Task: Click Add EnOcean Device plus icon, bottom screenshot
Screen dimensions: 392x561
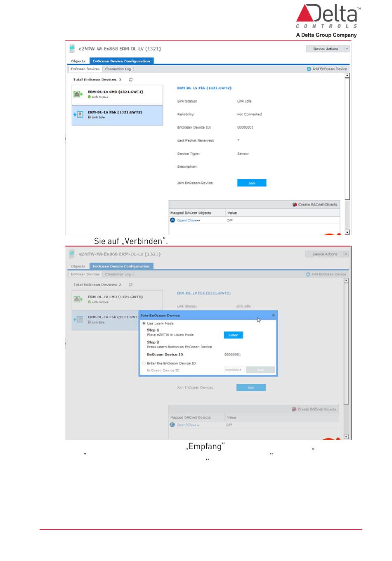Action: [x=308, y=274]
